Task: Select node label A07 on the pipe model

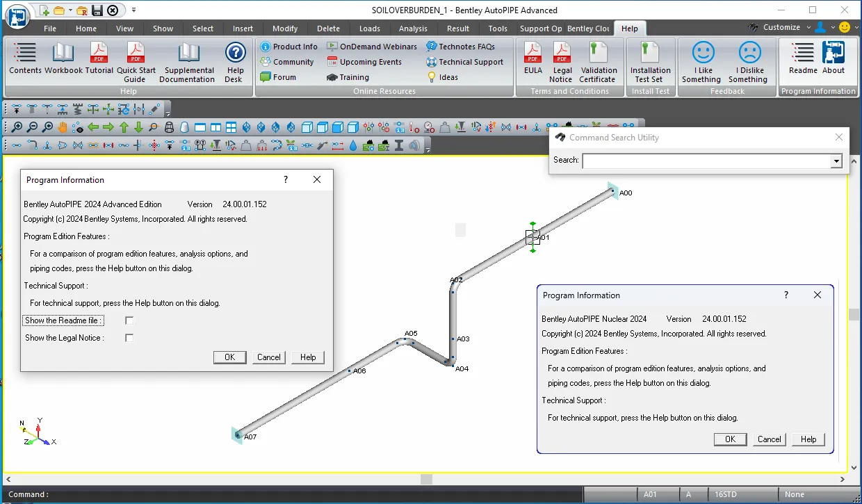Action: [x=250, y=437]
